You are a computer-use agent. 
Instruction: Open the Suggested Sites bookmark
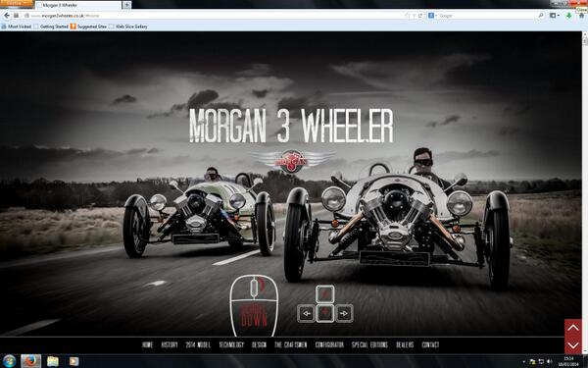pyautogui.click(x=88, y=26)
